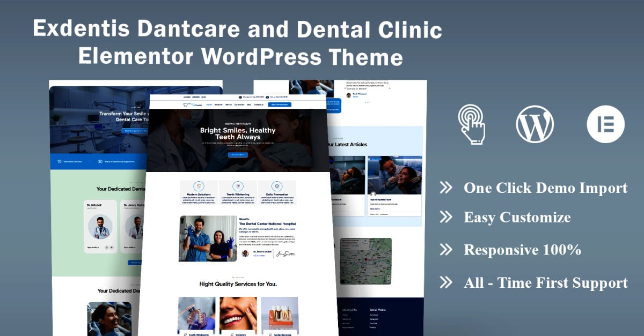Viewport: 644px width, 336px height.
Task: Open the Home menu item in center mockup
Action: pyautogui.click(x=209, y=104)
